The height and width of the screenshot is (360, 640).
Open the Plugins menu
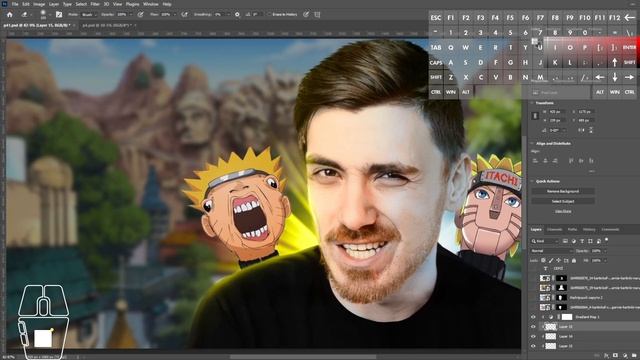pyautogui.click(x=132, y=4)
